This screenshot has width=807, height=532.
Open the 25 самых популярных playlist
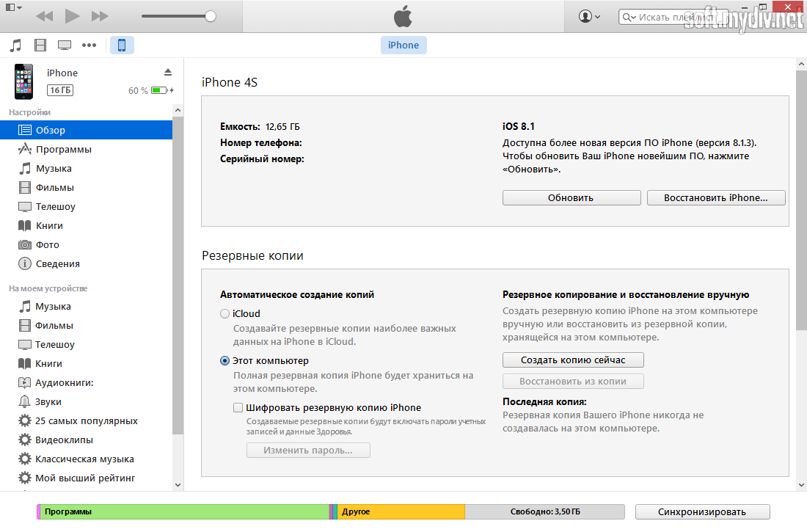coord(86,420)
